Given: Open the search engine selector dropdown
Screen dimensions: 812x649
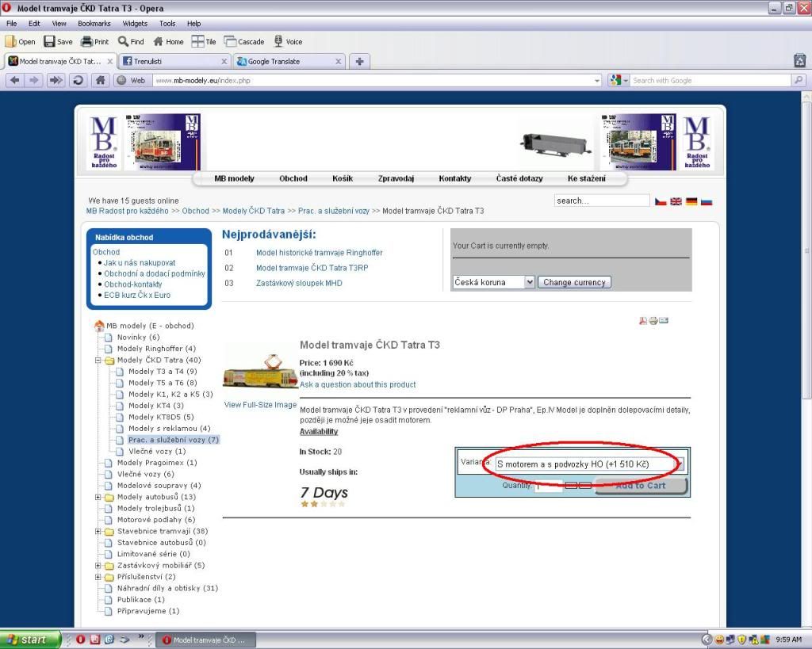Looking at the screenshot, I should point(619,80).
